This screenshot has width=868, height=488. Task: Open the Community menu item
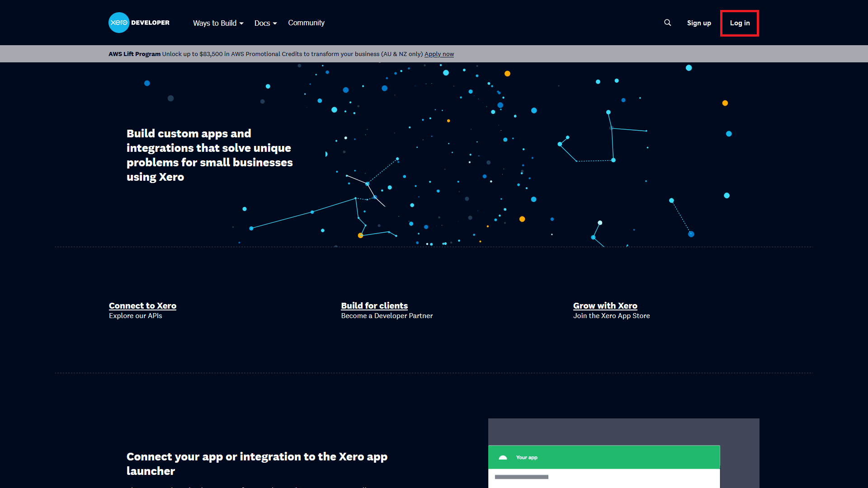coord(306,23)
